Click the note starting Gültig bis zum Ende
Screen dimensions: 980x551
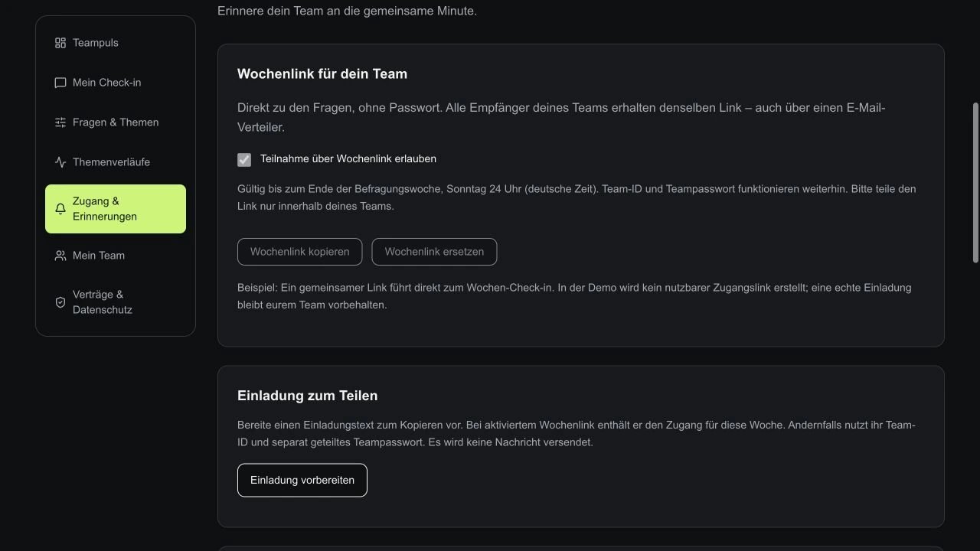577,197
